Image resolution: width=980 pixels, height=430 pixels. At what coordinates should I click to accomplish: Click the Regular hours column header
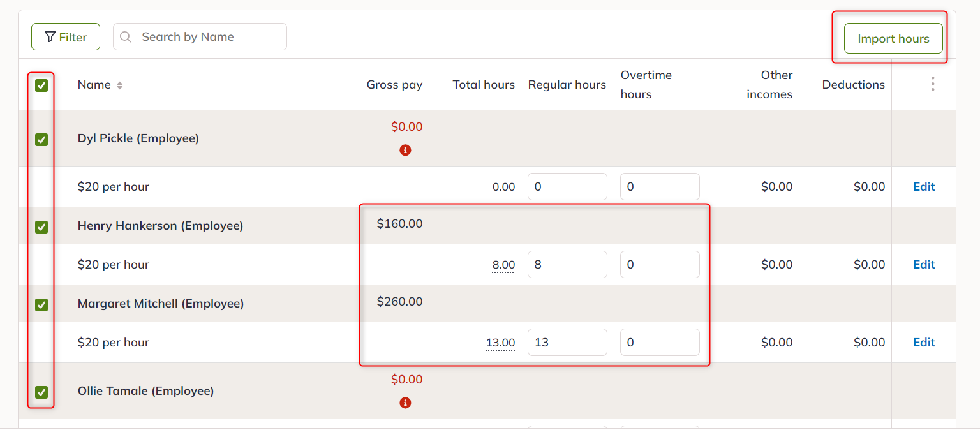coord(567,85)
